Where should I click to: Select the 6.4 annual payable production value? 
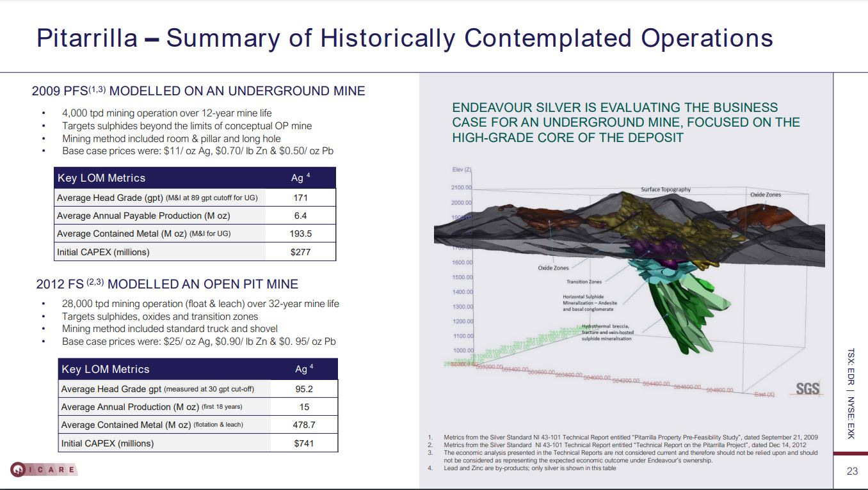click(301, 216)
